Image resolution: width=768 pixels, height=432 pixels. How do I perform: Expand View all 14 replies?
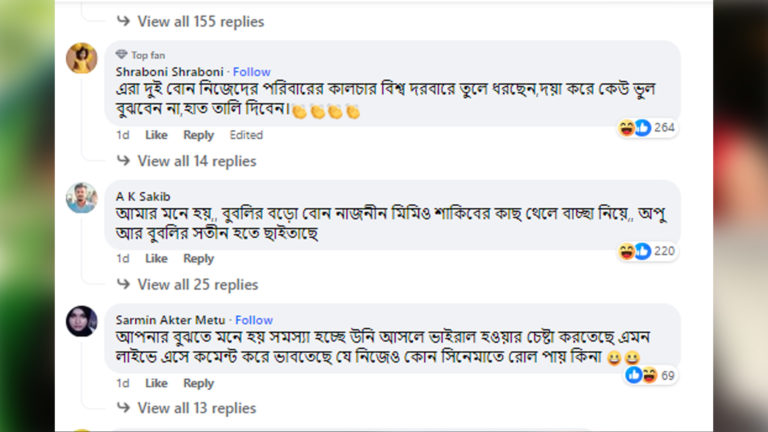[x=196, y=161]
